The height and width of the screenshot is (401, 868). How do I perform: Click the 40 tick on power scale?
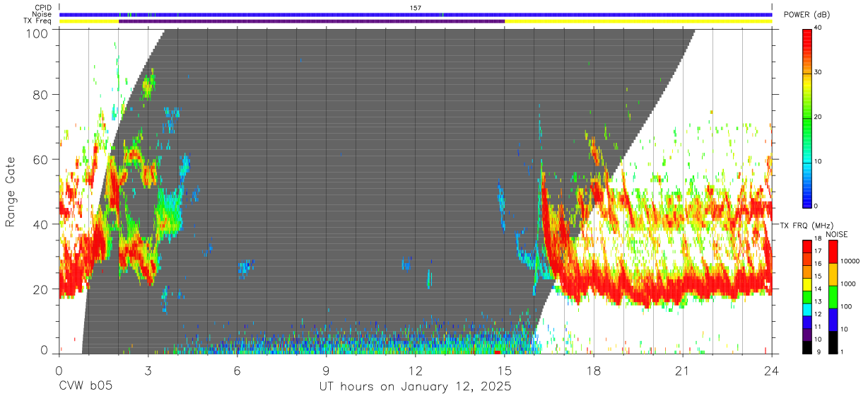point(819,28)
